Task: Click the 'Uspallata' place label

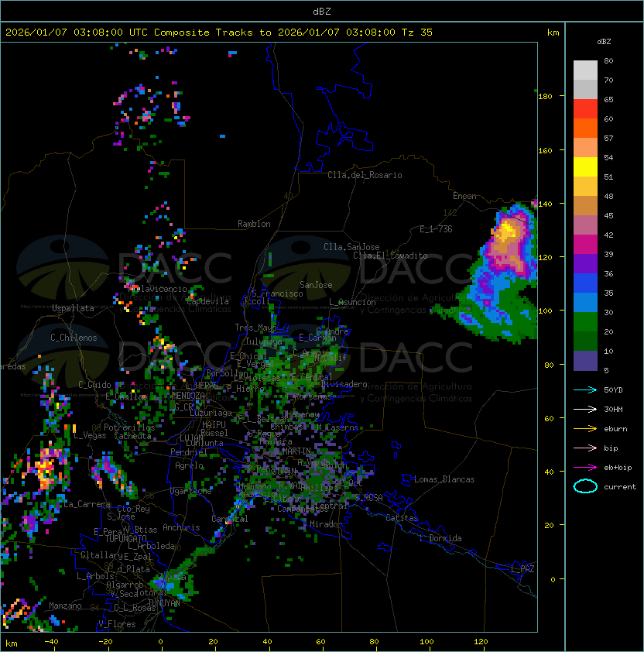Action: pos(73,308)
